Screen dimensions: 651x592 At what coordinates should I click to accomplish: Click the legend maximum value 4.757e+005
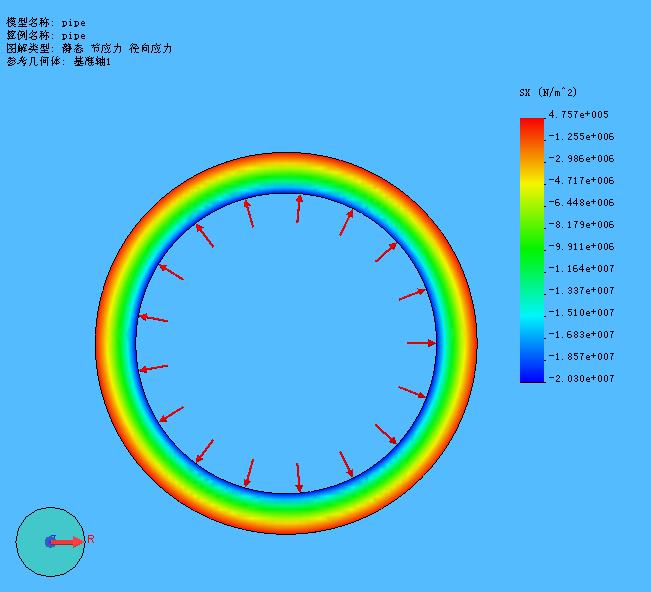pos(579,115)
